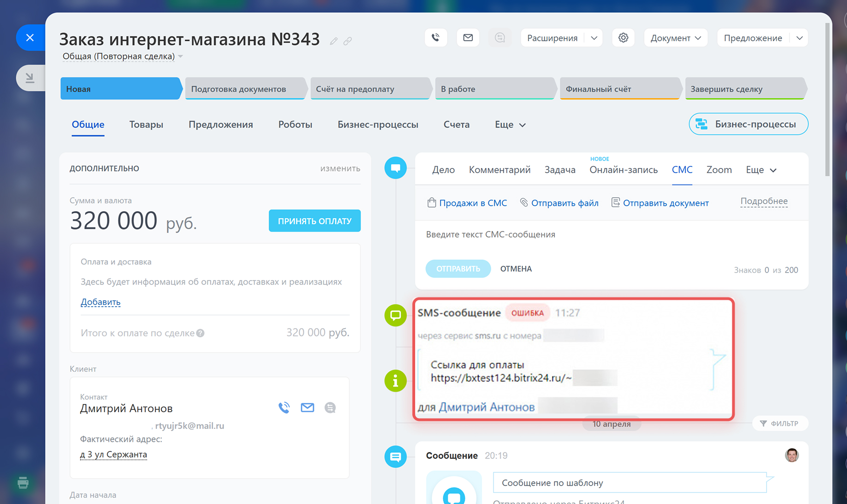847x504 pixels.
Task: Select the СМС tab
Action: (x=682, y=170)
